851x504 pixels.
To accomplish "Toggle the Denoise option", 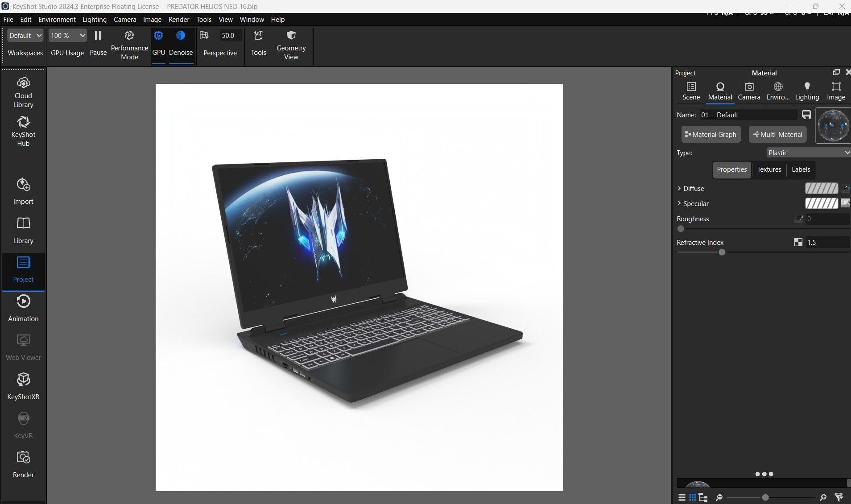I will (x=181, y=43).
